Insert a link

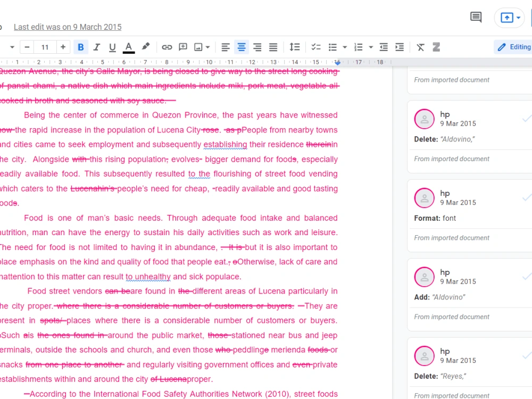pyautogui.click(x=167, y=47)
